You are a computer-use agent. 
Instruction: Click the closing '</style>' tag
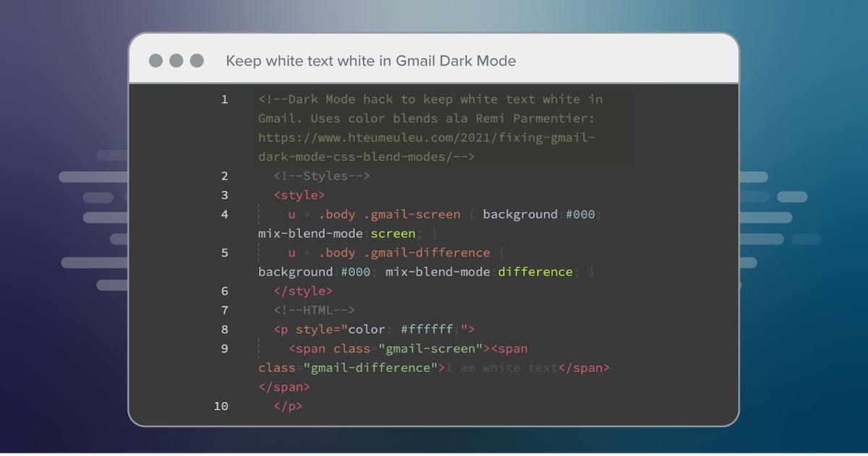(x=303, y=291)
